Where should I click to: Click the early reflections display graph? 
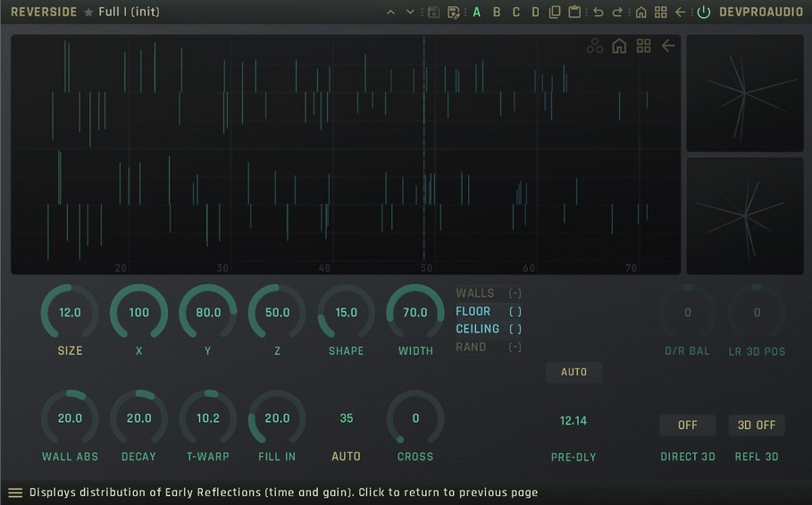point(346,155)
